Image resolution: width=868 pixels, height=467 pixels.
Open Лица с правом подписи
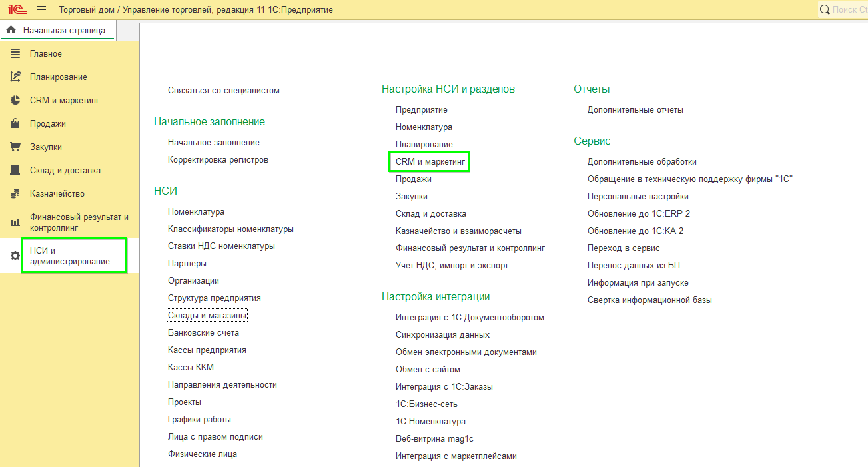pos(215,436)
